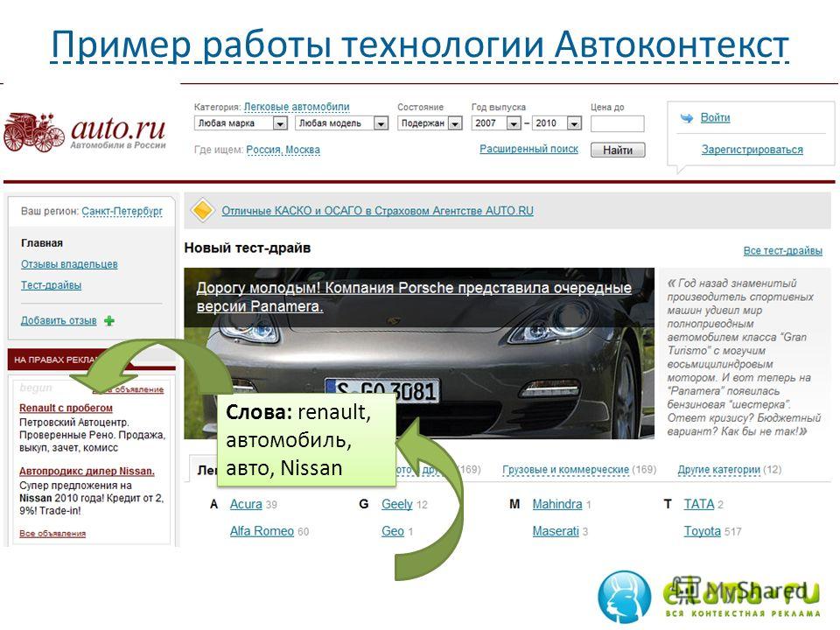Change region Санкт-Петербург link
The width and height of the screenshot is (840, 630).
point(122,211)
